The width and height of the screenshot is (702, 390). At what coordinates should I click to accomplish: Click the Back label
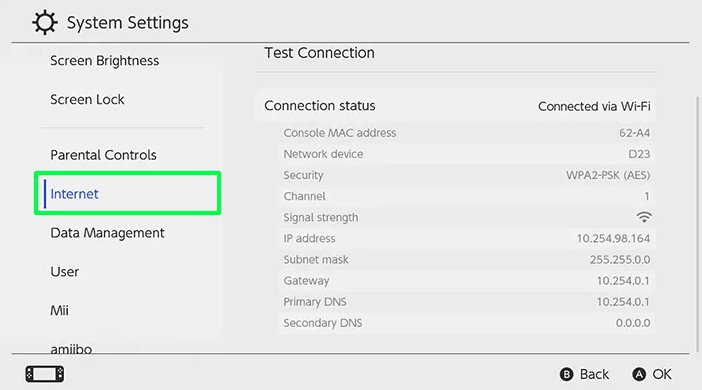[595, 374]
